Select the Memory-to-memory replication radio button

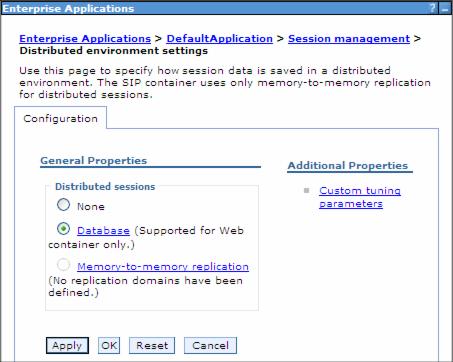63,265
